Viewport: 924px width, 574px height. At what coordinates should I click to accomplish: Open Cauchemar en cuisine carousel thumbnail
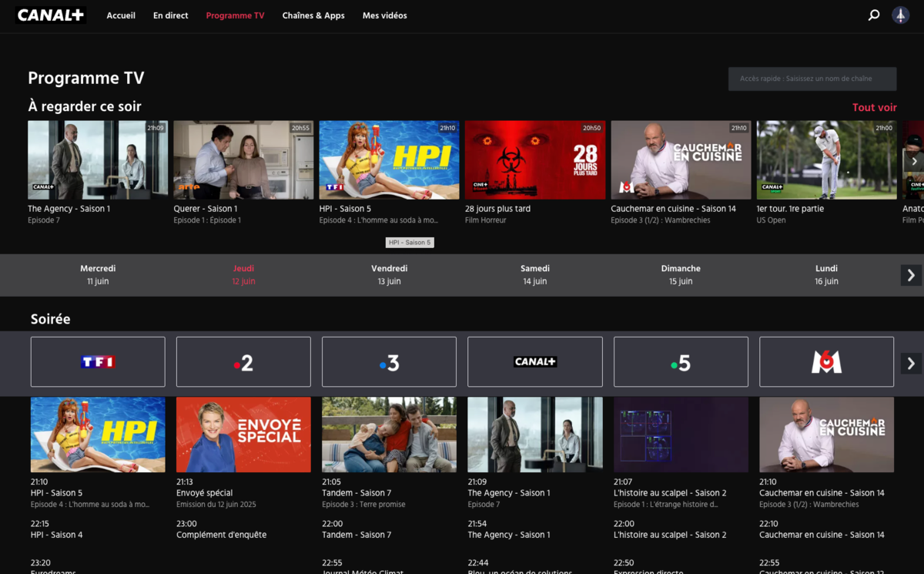(681, 159)
